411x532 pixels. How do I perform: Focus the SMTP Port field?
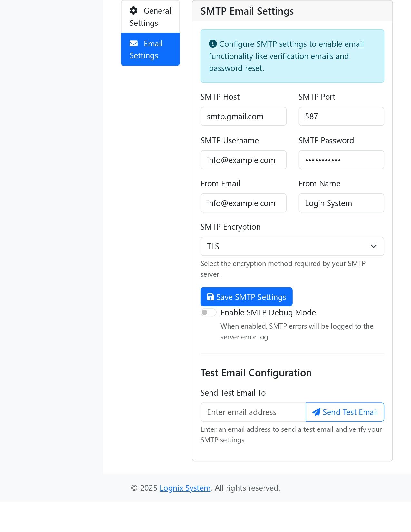click(341, 116)
